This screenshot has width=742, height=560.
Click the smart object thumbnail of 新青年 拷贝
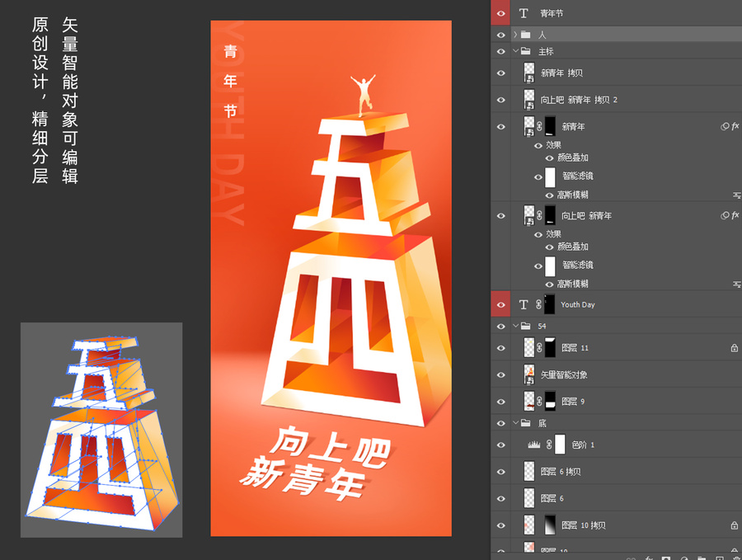pos(529,73)
